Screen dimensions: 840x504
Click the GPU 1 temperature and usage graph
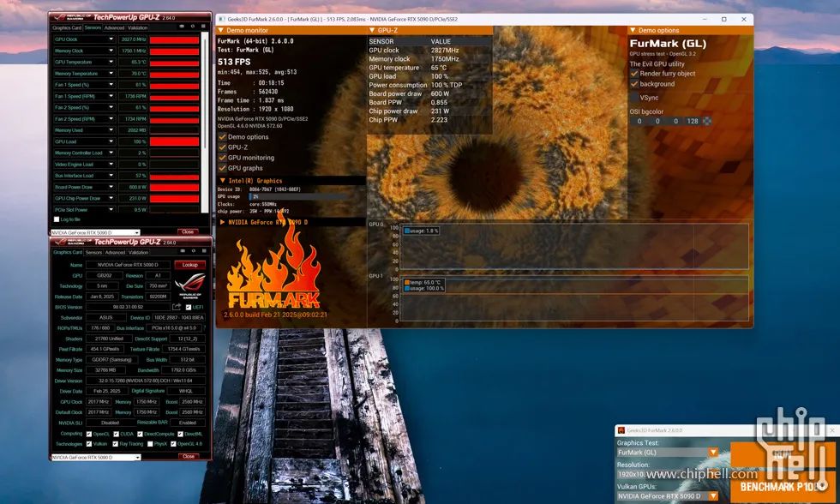coord(574,299)
